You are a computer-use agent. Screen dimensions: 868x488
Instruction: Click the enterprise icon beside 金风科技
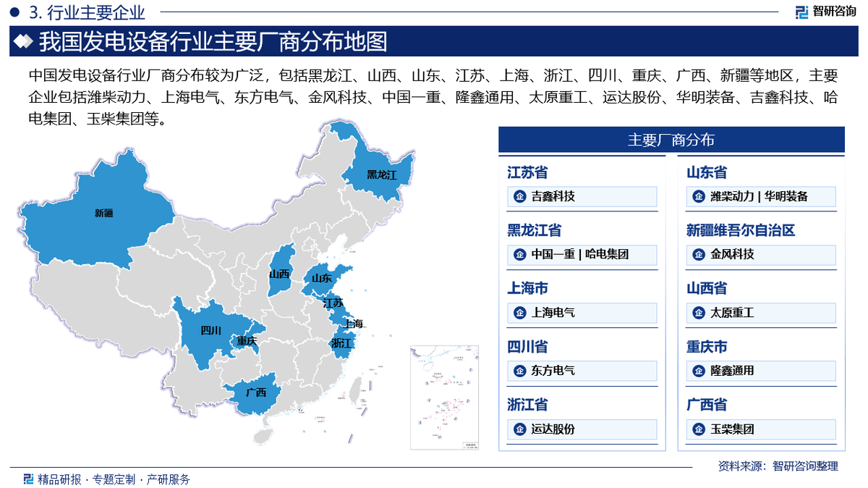tap(698, 254)
